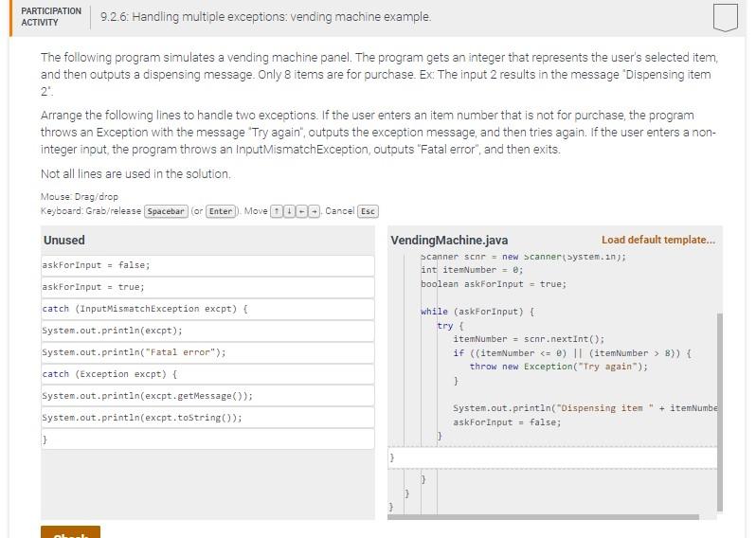Click the PARTICIPATION ACTIVITY label

point(51,17)
